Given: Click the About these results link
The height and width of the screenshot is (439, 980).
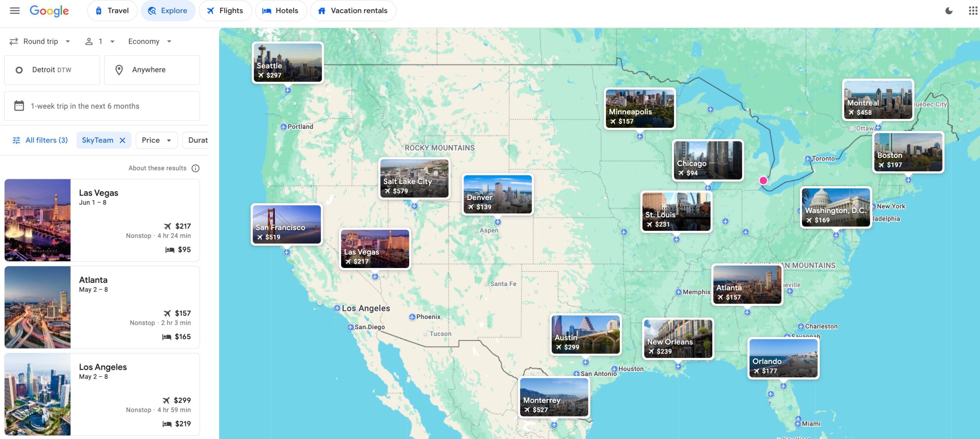Looking at the screenshot, I should [x=157, y=167].
